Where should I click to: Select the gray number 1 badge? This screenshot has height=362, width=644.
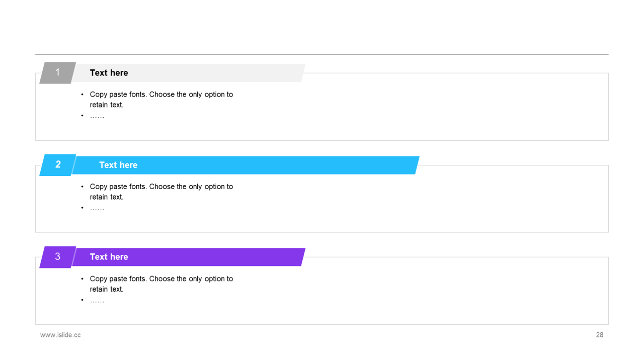tap(57, 73)
